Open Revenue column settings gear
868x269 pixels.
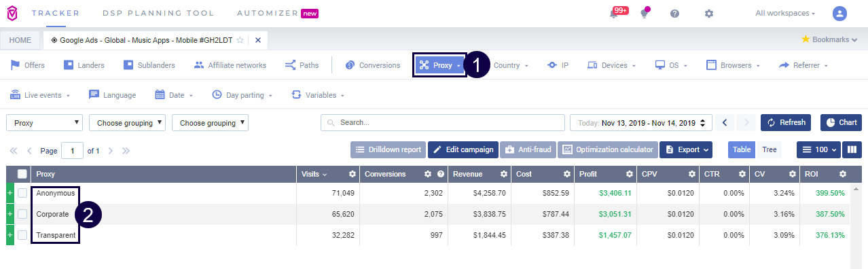click(504, 175)
